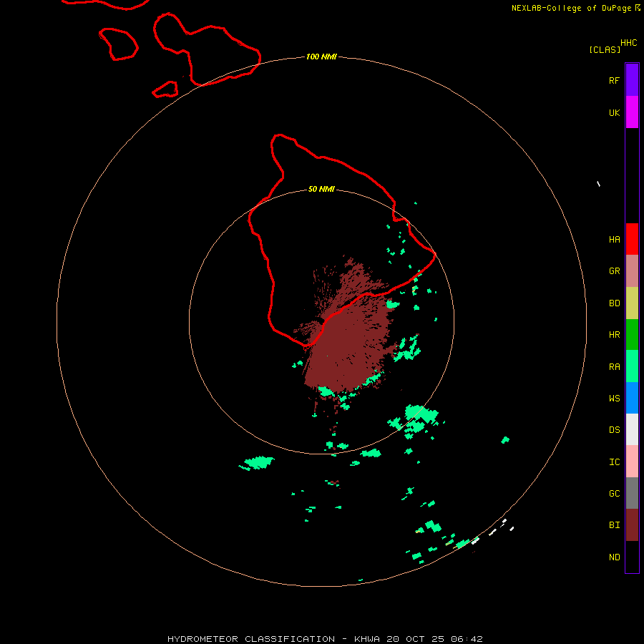Click the ND black legend swatch
The width and height of the screenshot is (644, 644).
[632, 557]
